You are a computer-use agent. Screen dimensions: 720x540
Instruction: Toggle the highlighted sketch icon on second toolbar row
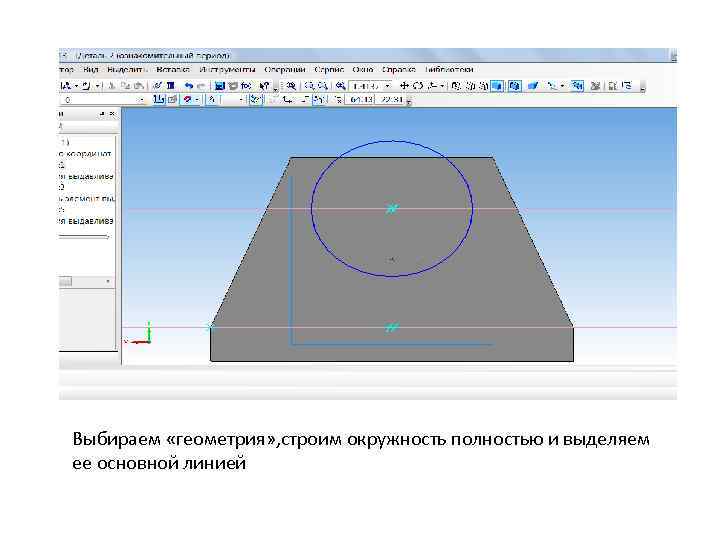[x=158, y=100]
